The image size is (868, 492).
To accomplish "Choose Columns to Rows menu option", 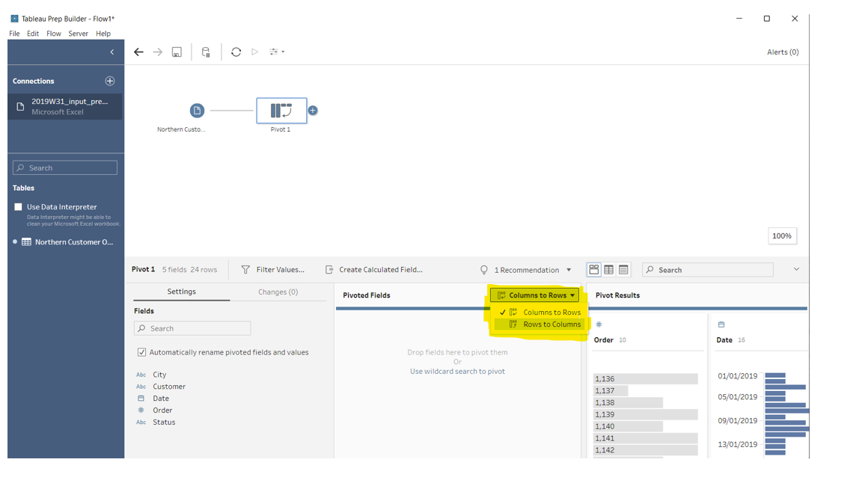I will pos(540,312).
